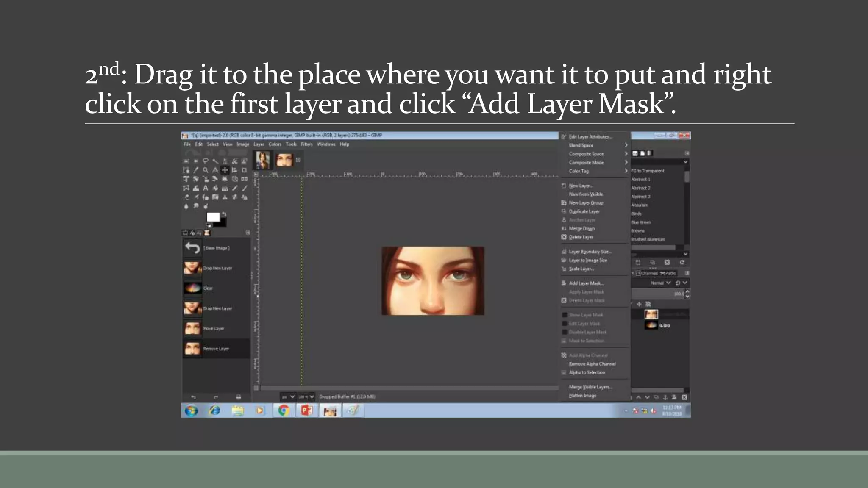
Task: Select the Blur/Sharpen drop tool
Action: (x=186, y=206)
